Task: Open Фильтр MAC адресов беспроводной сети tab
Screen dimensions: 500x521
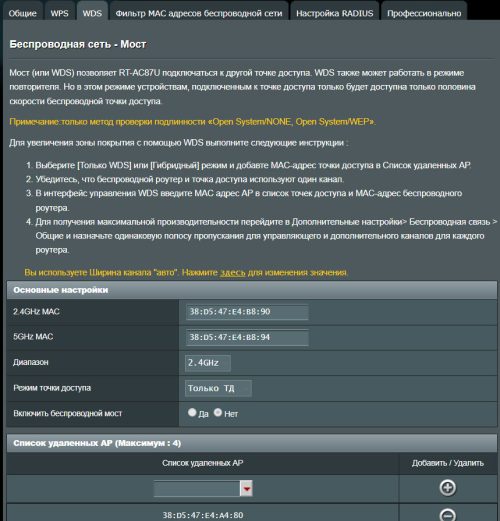Action: pos(199,13)
